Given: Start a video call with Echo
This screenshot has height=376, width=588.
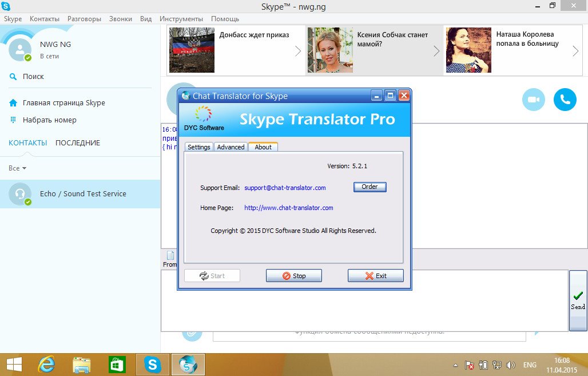Looking at the screenshot, I should point(533,100).
